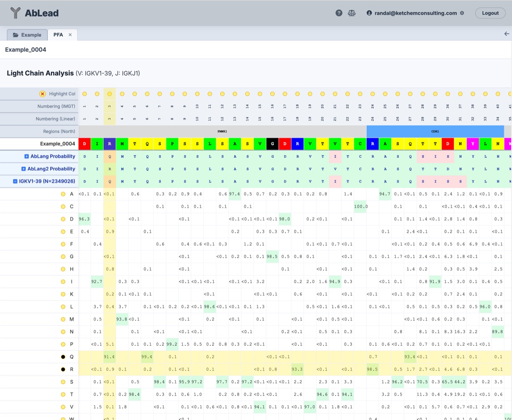Clear highlighted columns with red X icon
Image resolution: width=512 pixels, height=420 pixels.
(42, 94)
